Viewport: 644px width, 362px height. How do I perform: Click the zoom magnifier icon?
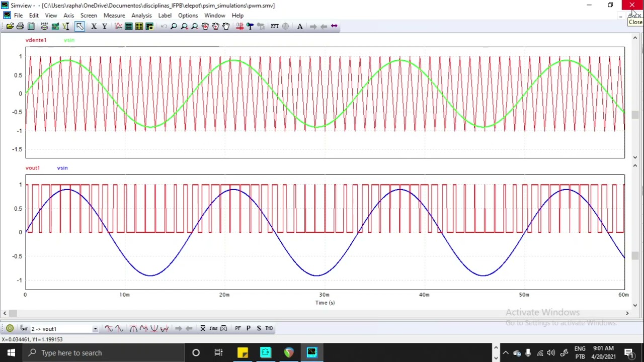click(174, 26)
